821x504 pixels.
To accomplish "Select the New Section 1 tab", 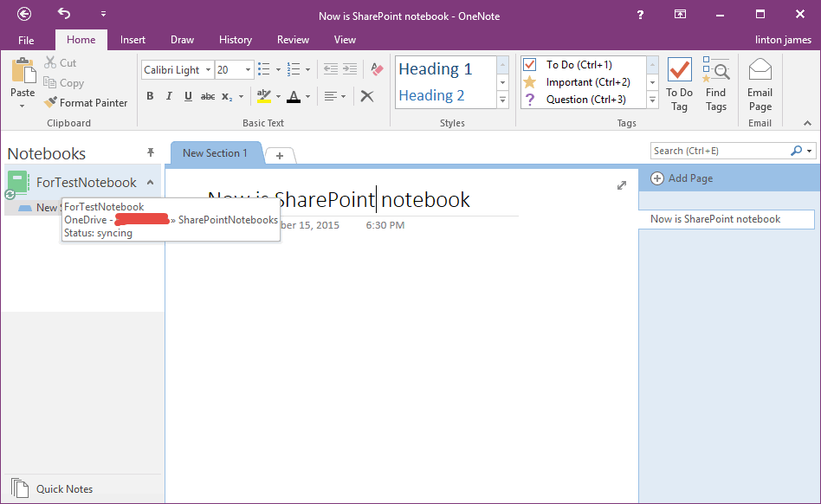I will click(215, 152).
